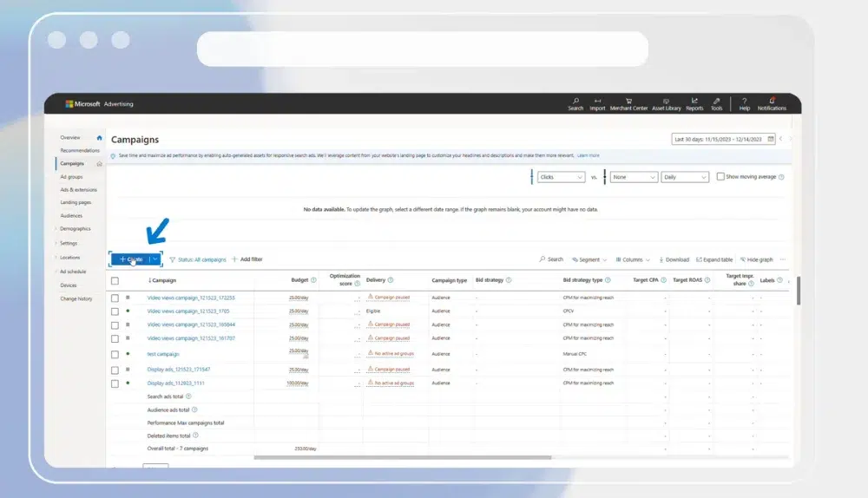868x498 pixels.
Task: Click the Bid strategy type help icon
Action: 608,280
